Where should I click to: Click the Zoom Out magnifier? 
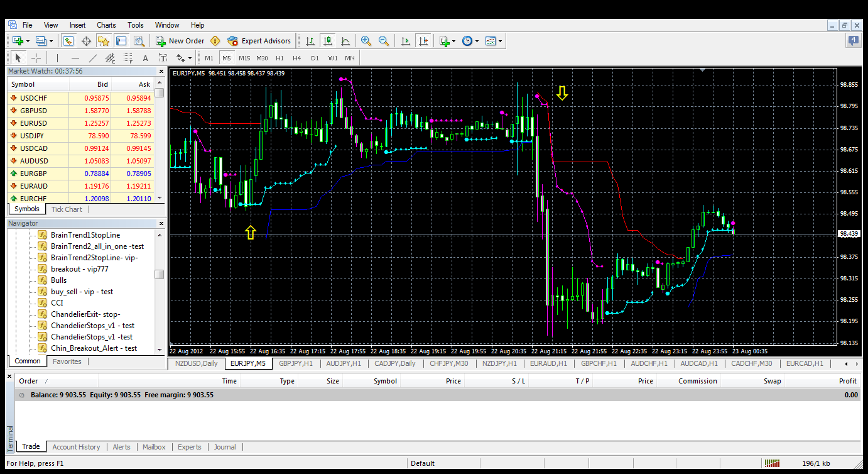(x=383, y=41)
